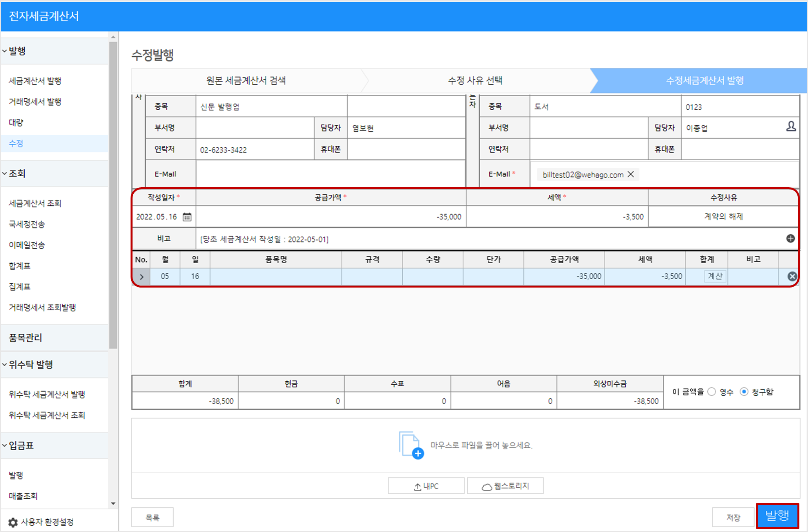Viewport: 808px width, 532px height.
Task: Expand item row 1 with the chevron
Action: tap(142, 277)
